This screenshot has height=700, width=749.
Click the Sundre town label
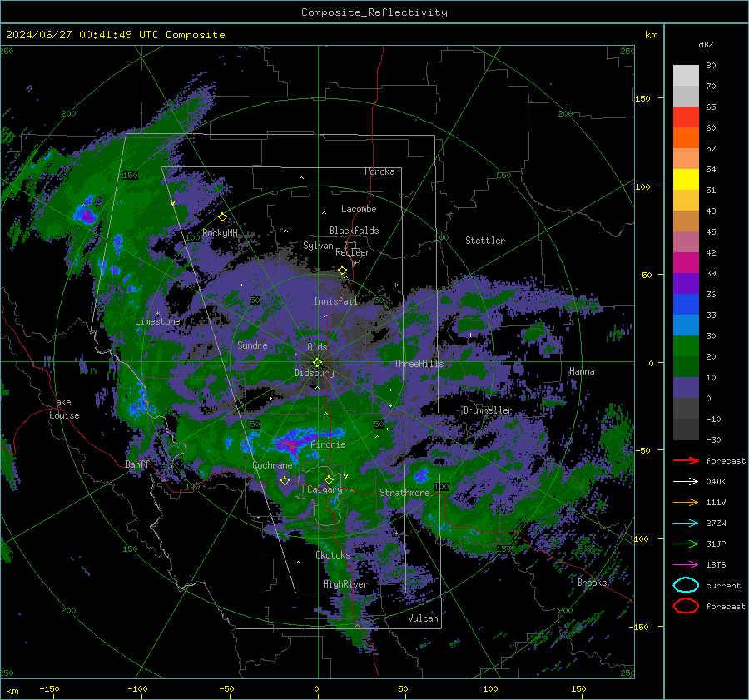tap(252, 345)
